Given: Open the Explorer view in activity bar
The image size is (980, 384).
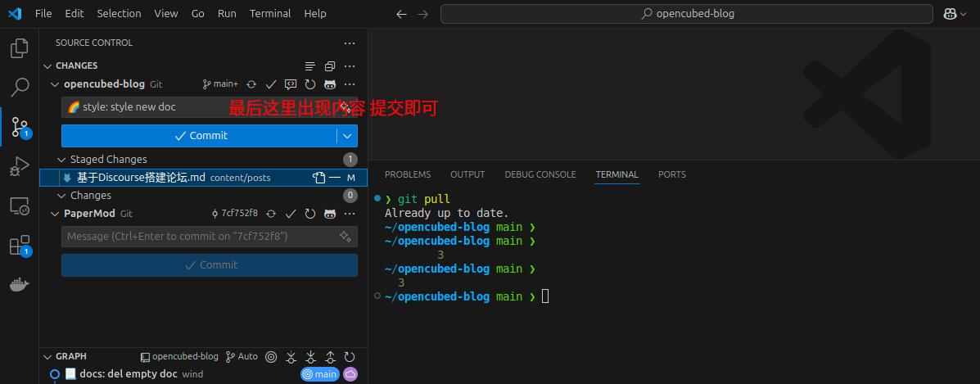Looking at the screenshot, I should pyautogui.click(x=19, y=48).
